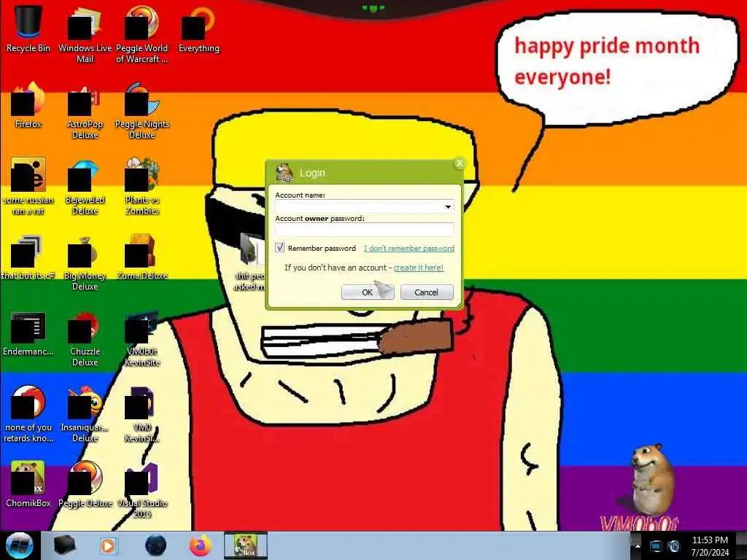The width and height of the screenshot is (747, 560).
Task: Select the monitor icon in system tray
Action: click(x=656, y=546)
